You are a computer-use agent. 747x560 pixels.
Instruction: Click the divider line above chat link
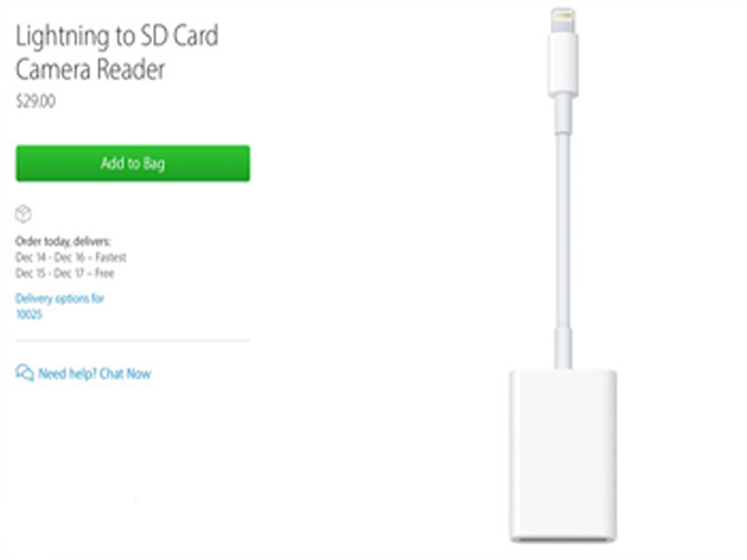133,341
